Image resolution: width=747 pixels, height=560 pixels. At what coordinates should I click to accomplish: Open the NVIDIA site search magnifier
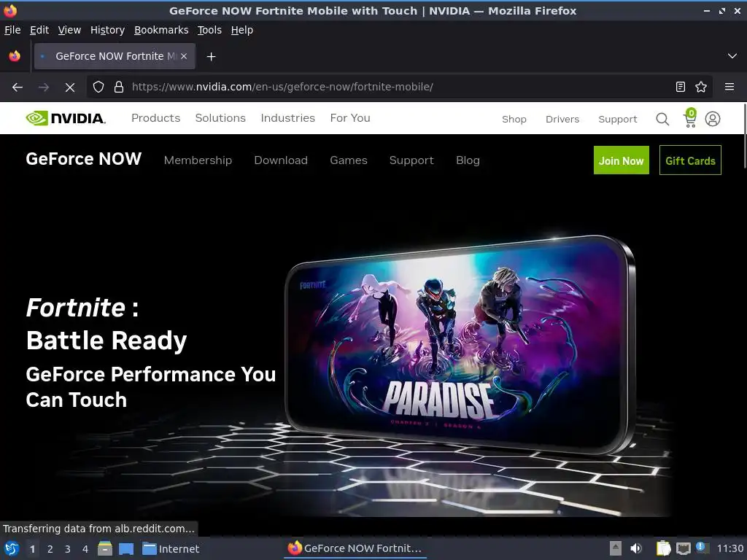pos(662,119)
